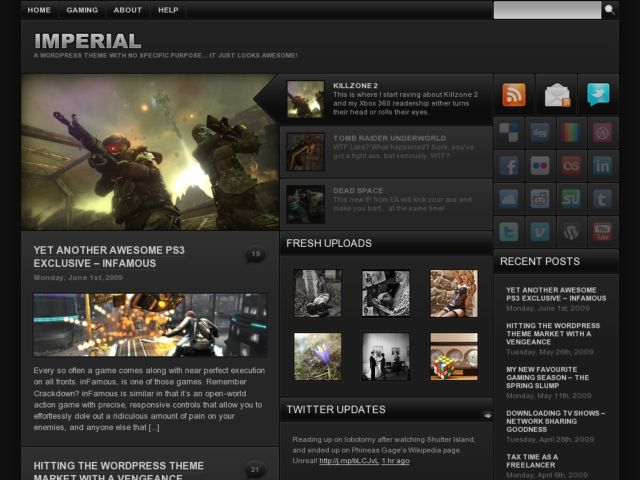
Task: Select the Killzone 2 featured tab
Action: 386,99
